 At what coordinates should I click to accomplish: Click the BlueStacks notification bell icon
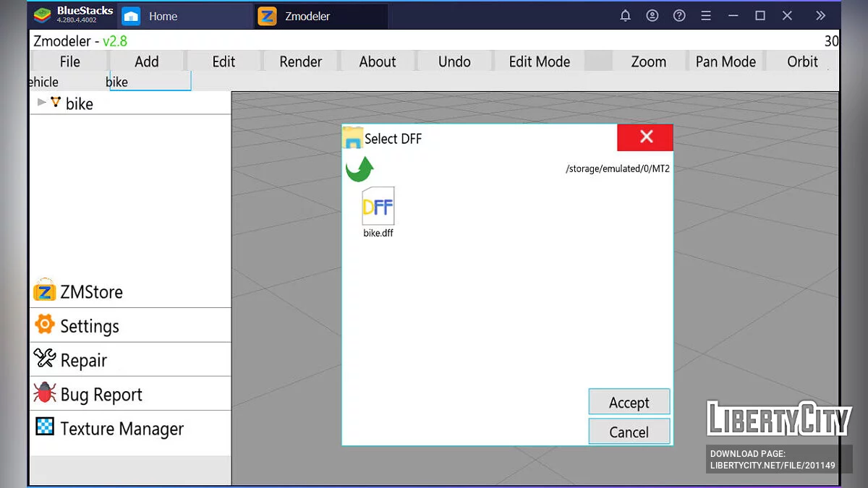tap(626, 16)
